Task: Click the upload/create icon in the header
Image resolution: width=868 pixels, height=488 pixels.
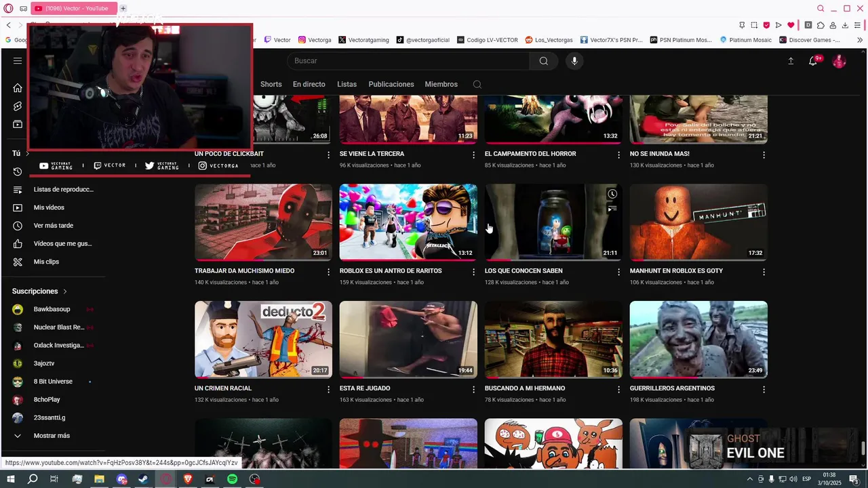Action: pyautogui.click(x=790, y=61)
